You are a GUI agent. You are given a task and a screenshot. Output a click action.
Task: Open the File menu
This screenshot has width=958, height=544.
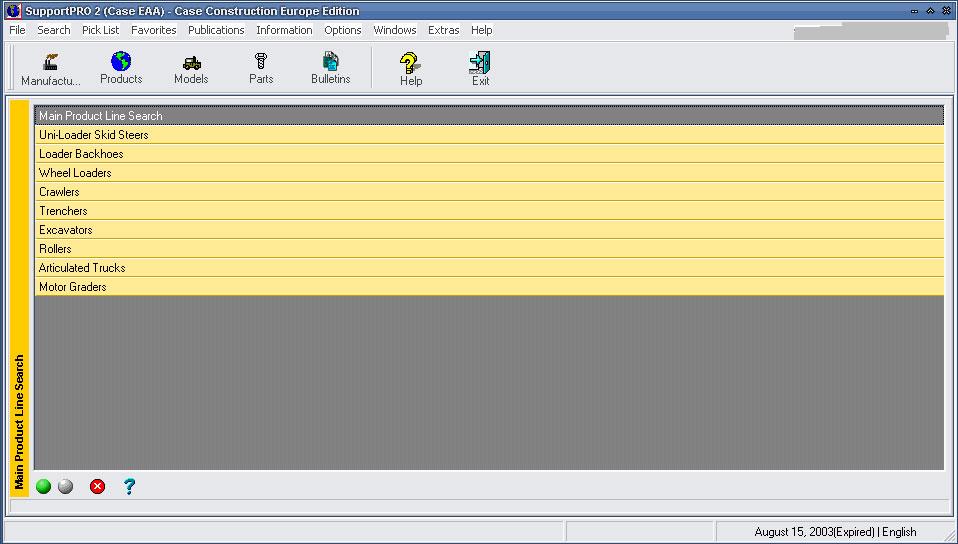coord(18,30)
